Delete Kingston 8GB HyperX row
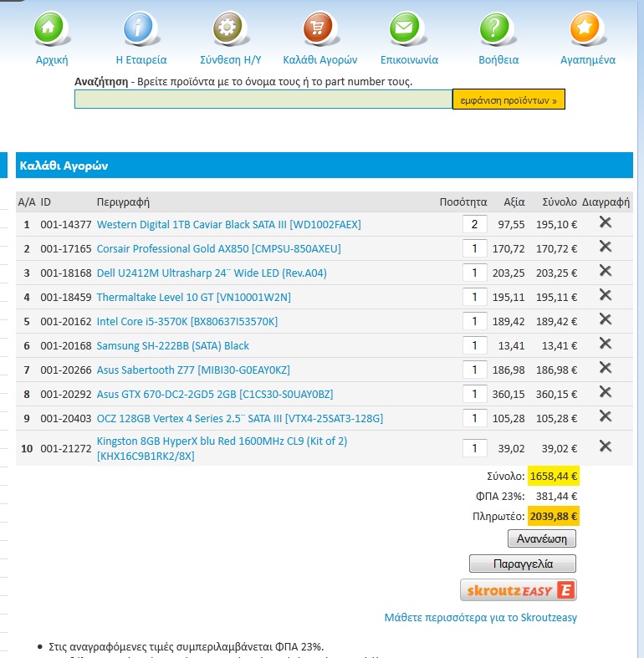 click(x=605, y=446)
